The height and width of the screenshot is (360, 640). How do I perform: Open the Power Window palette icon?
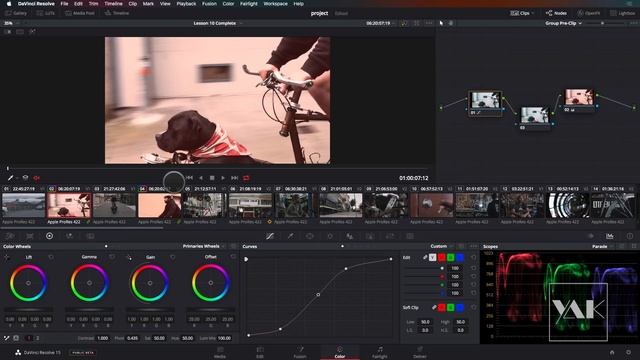coord(310,236)
